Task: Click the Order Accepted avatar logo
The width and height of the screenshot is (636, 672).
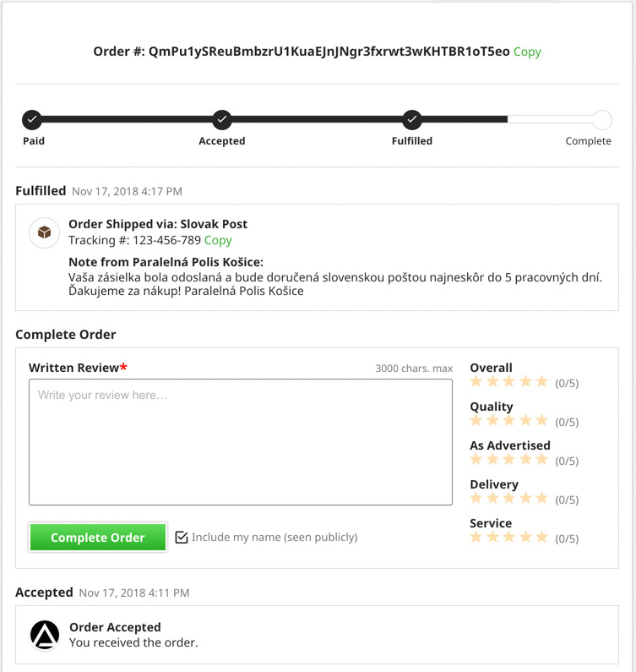Action: pos(45,635)
